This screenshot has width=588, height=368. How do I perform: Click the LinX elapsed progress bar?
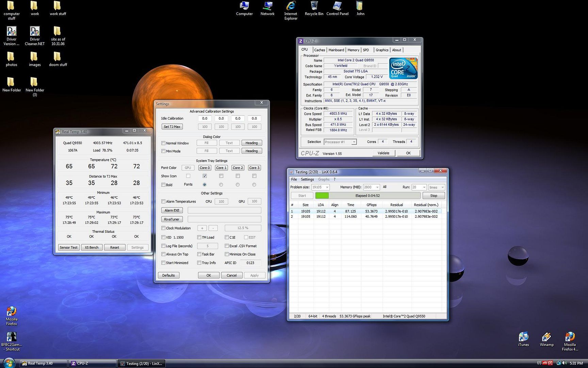(367, 196)
